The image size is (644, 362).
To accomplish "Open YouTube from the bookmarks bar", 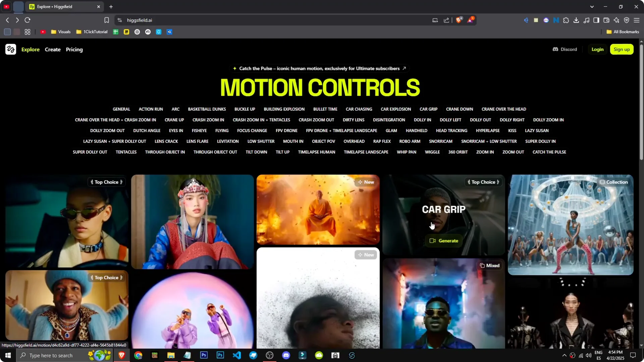I will click(x=43, y=32).
